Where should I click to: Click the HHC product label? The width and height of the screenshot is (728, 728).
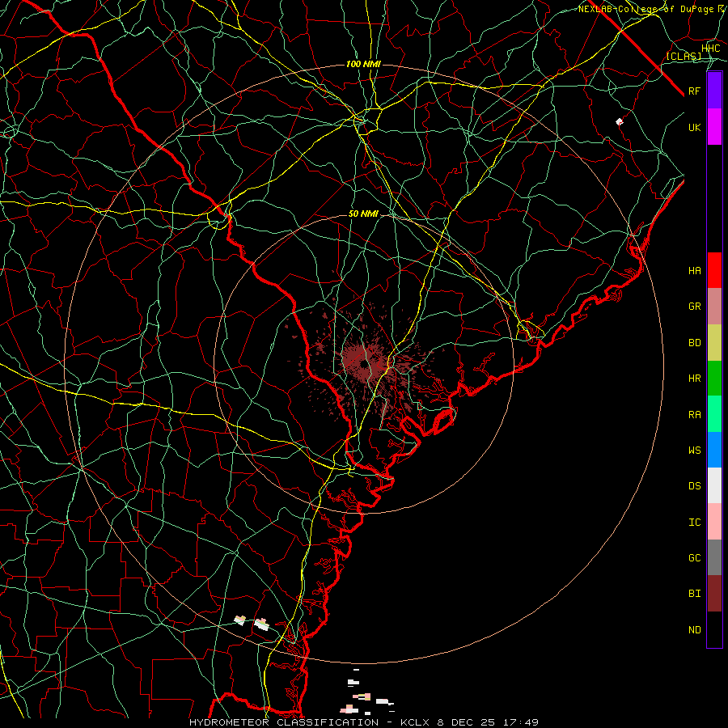coord(710,49)
